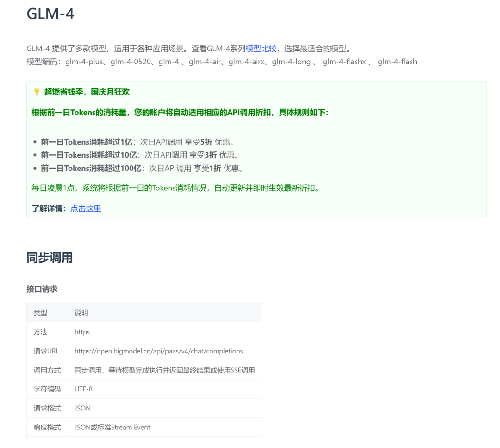Click the 享受5折 discount text

199,142
